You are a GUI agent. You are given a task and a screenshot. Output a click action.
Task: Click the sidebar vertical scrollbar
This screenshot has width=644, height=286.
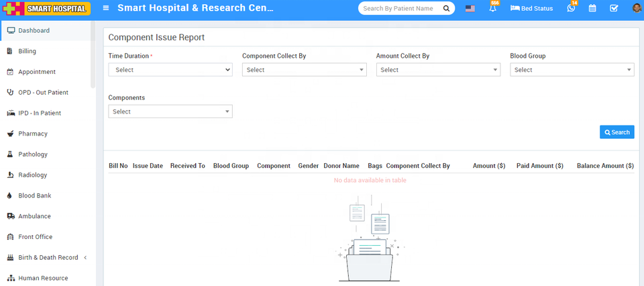point(93,54)
